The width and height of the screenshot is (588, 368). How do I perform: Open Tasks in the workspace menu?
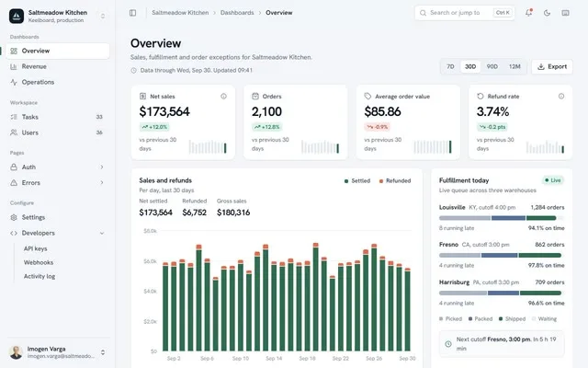[58, 117]
